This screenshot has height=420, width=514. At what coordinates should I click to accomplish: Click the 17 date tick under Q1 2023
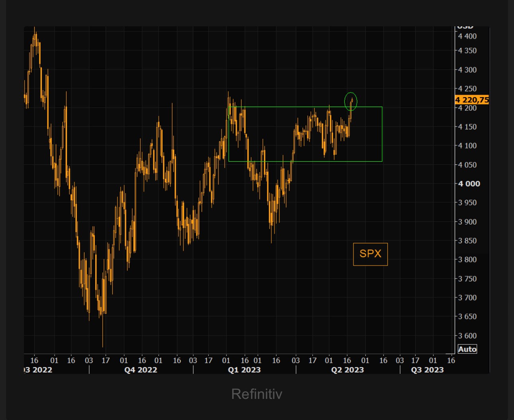click(x=208, y=360)
